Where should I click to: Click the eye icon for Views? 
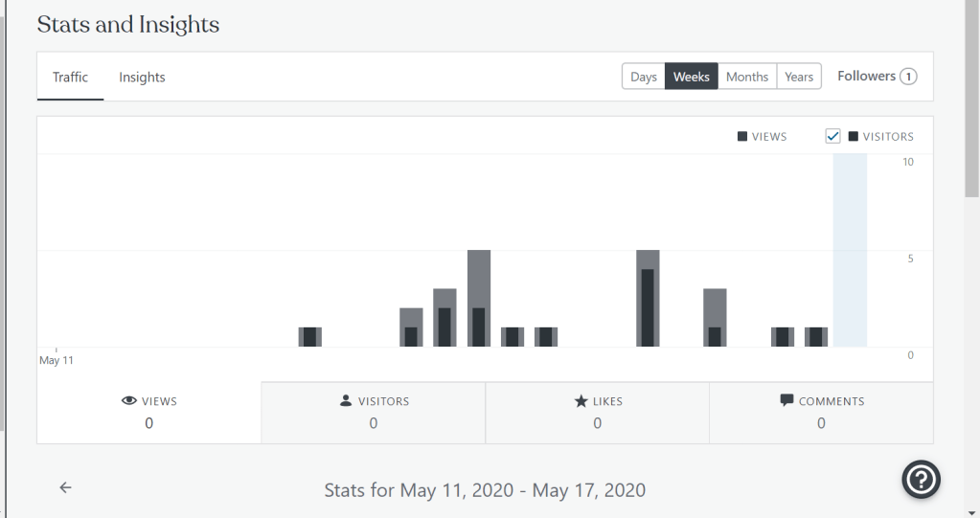click(129, 401)
